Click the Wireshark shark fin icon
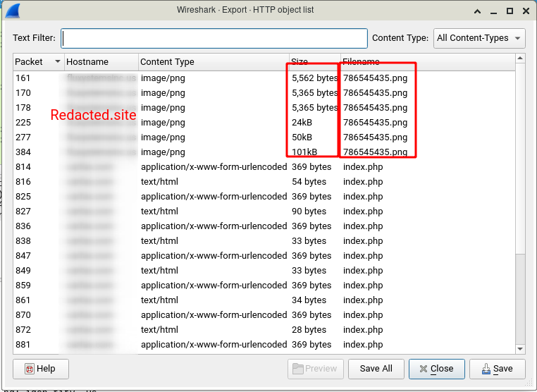 (x=13, y=11)
